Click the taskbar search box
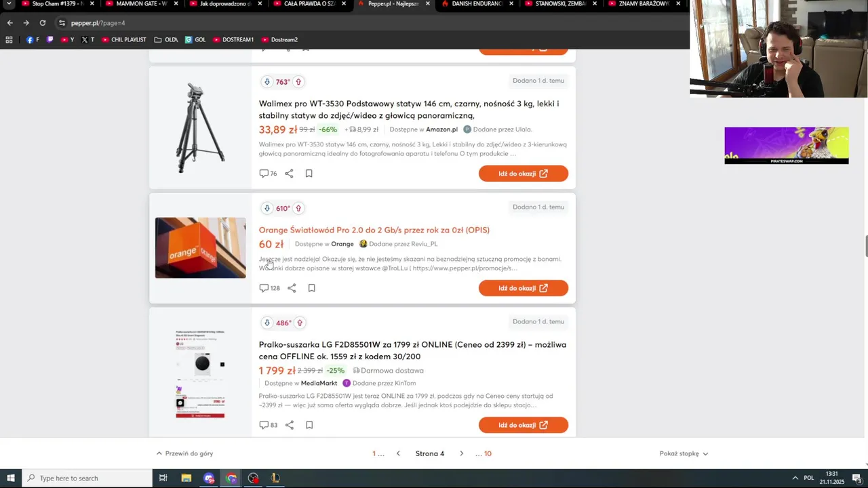868x488 pixels. coord(87,479)
